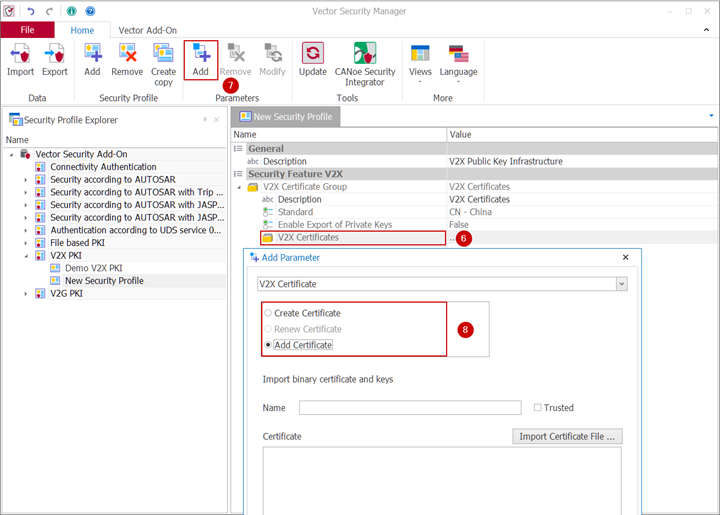The width and height of the screenshot is (720, 515).
Task: Select the Renew Certificate radio button
Action: (x=268, y=329)
